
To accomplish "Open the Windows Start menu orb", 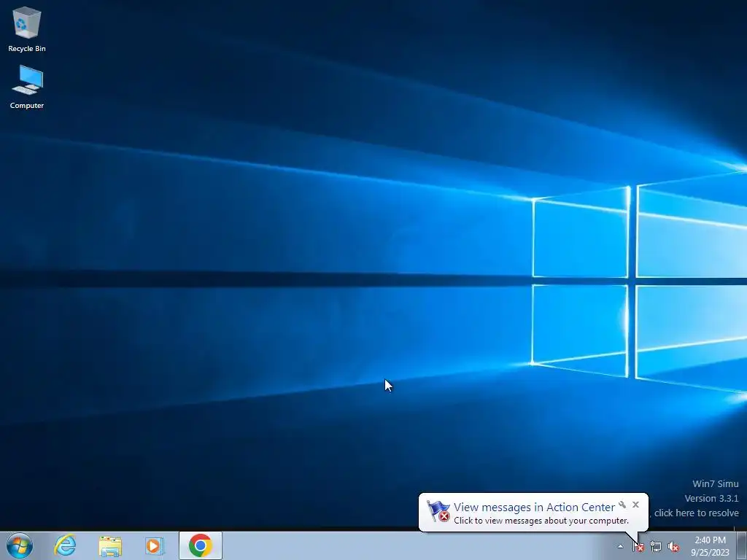I will tap(20, 545).
